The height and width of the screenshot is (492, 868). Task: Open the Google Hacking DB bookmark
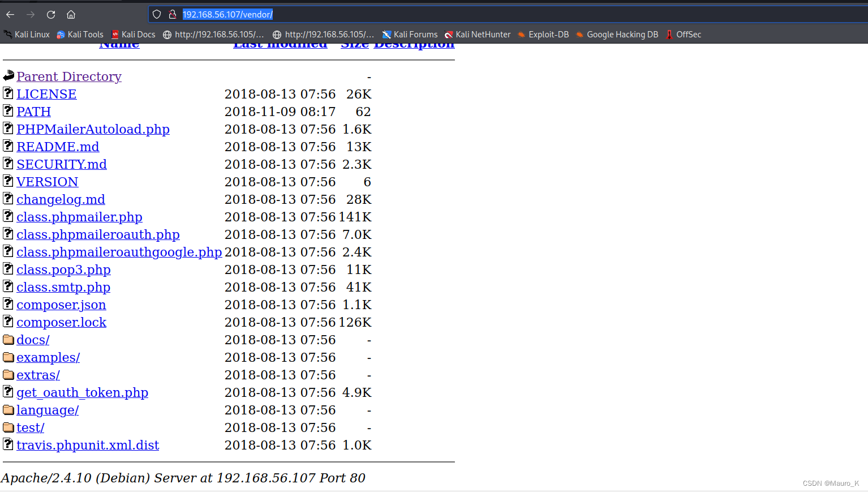617,35
